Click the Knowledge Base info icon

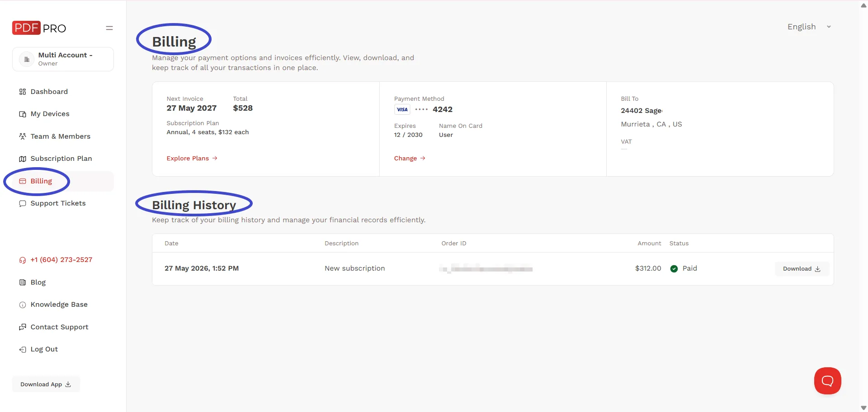point(23,305)
